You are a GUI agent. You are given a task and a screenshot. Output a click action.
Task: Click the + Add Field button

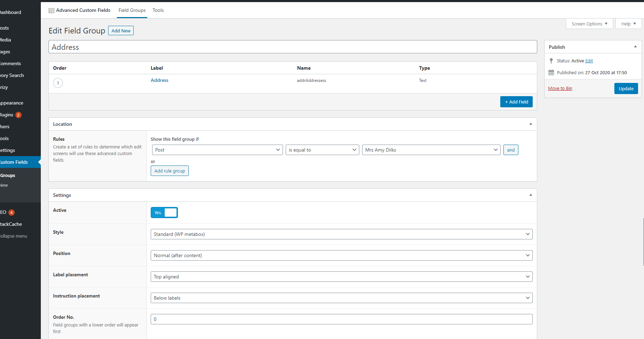click(x=516, y=102)
